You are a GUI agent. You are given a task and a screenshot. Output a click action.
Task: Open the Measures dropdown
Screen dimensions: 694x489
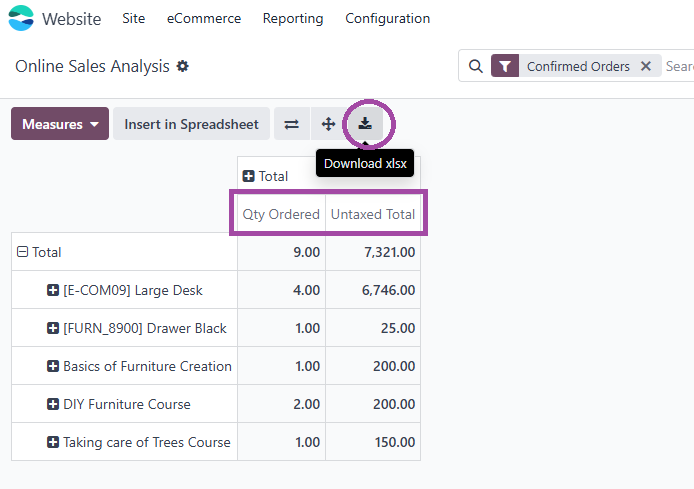tap(60, 124)
